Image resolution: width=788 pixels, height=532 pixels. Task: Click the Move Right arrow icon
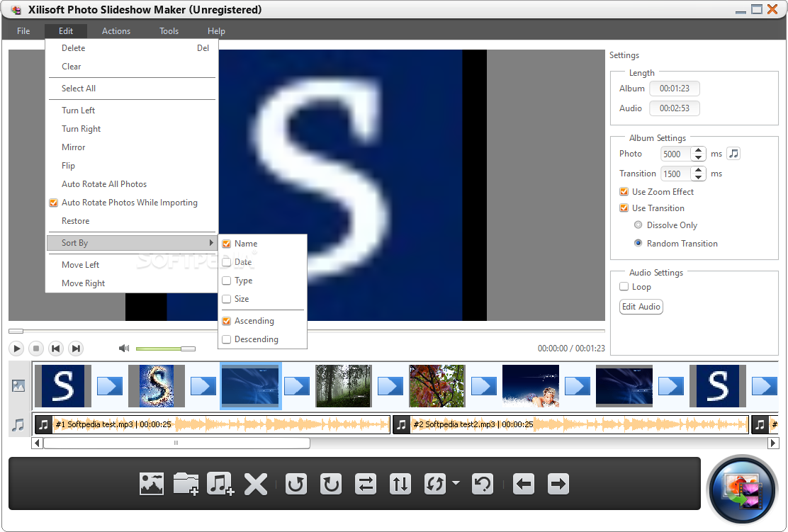558,485
